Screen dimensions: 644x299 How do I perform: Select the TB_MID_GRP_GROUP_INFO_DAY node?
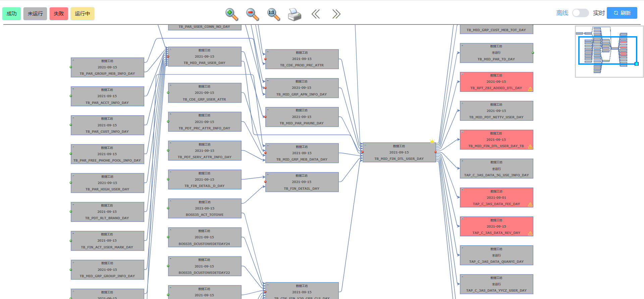(107, 270)
